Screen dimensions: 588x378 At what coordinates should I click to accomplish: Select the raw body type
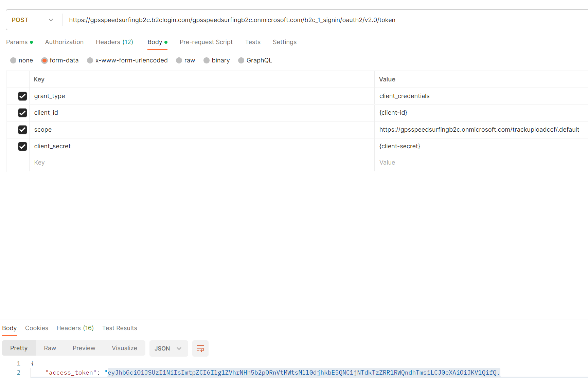click(x=185, y=60)
